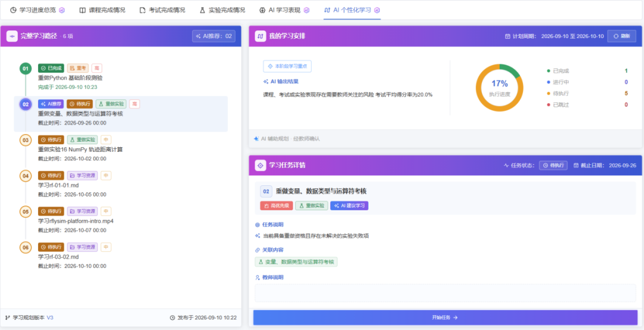Click the green step 01 circle marker
This screenshot has height=330, width=644.
click(x=26, y=69)
